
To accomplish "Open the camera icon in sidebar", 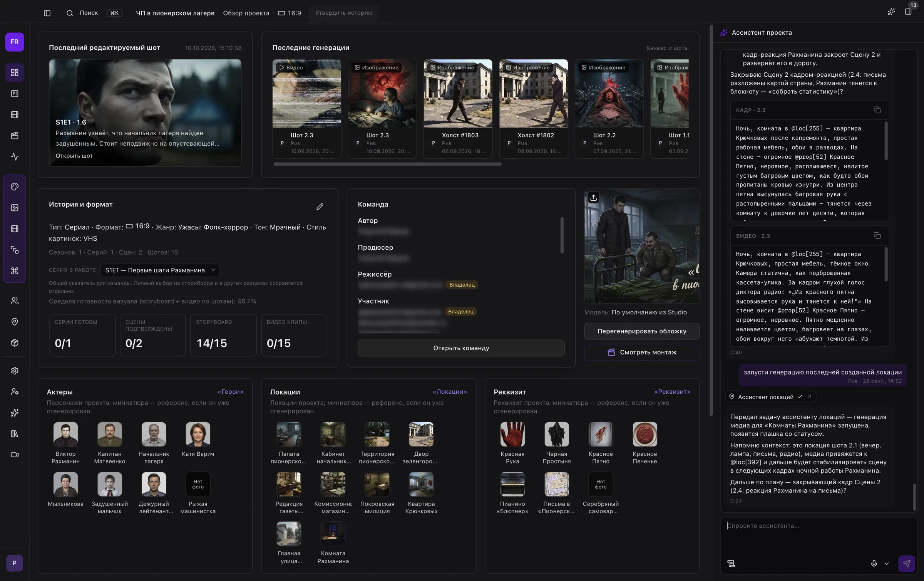I will pos(15,455).
